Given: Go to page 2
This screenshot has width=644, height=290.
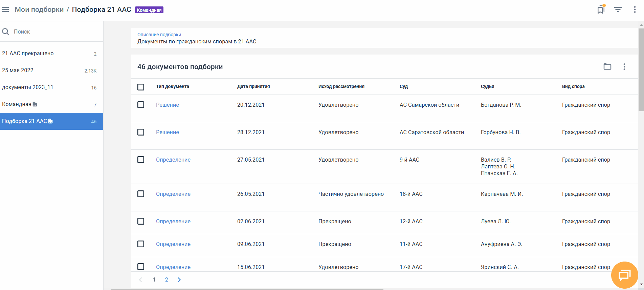Looking at the screenshot, I should tap(166, 280).
